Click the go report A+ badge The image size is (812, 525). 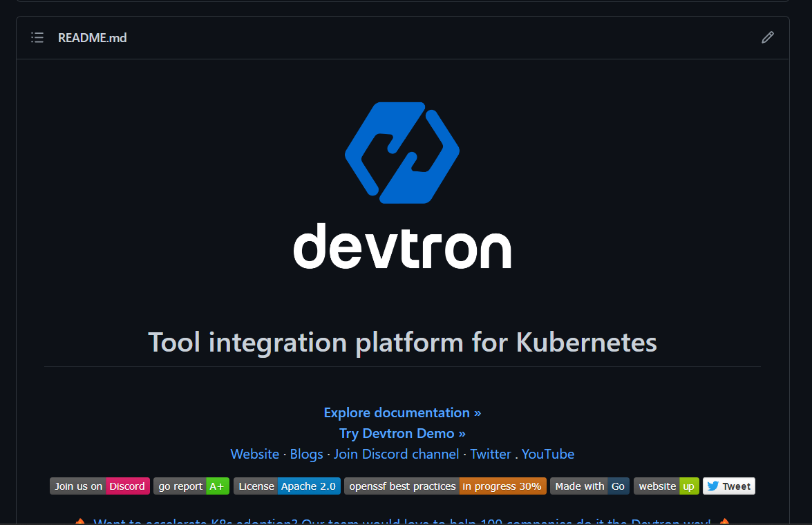(191, 486)
